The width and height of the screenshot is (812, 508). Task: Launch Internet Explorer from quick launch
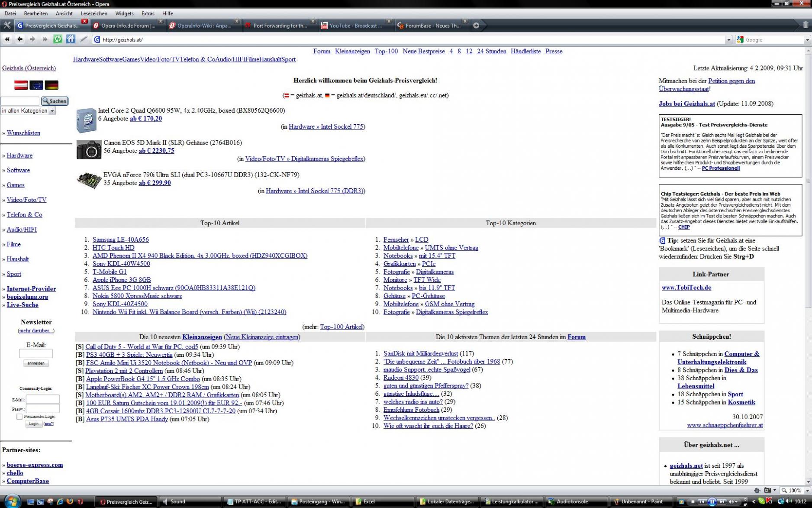[x=60, y=502]
